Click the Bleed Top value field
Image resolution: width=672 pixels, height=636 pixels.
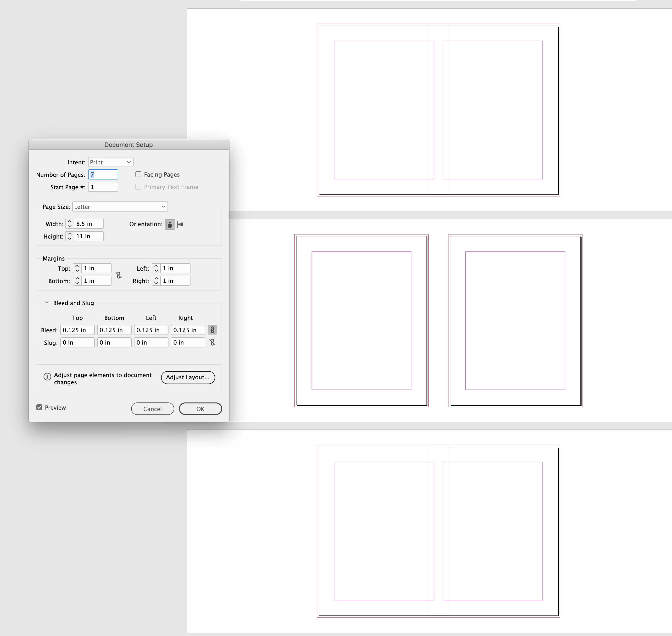click(77, 330)
